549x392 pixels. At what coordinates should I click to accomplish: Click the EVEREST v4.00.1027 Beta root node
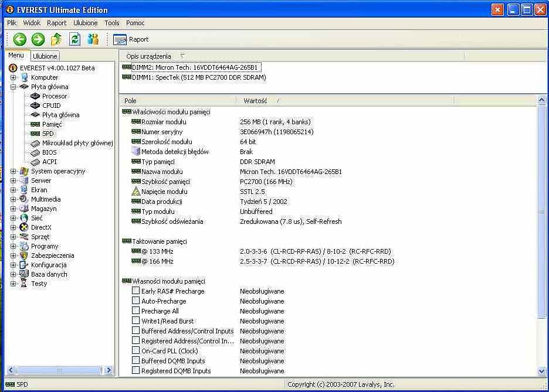tap(57, 68)
